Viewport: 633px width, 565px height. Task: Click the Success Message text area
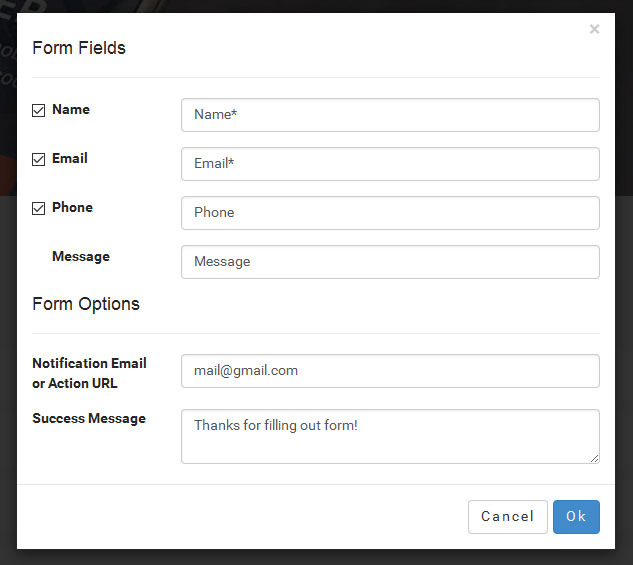(x=390, y=436)
